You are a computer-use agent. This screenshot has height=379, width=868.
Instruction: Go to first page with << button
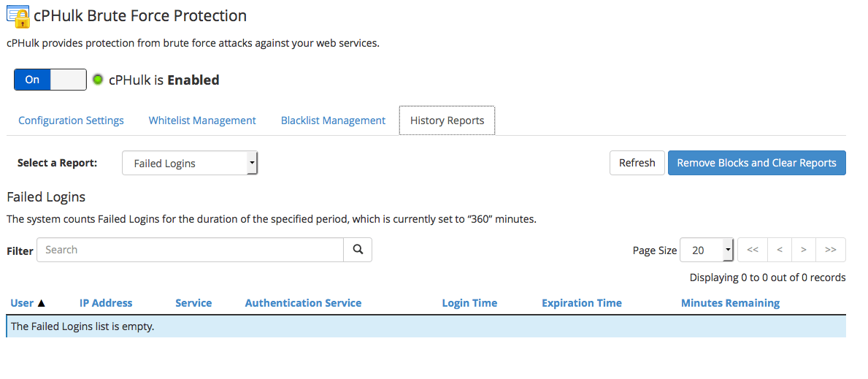(753, 250)
